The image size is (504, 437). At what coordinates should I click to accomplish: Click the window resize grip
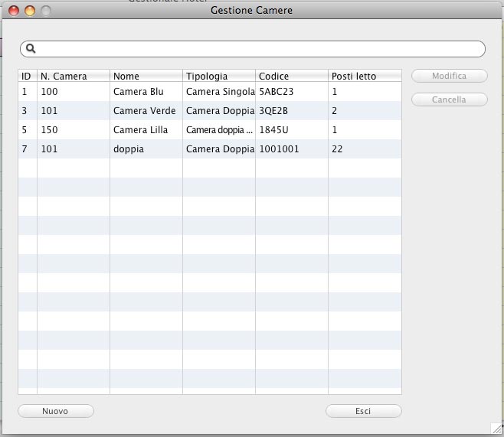point(497,429)
